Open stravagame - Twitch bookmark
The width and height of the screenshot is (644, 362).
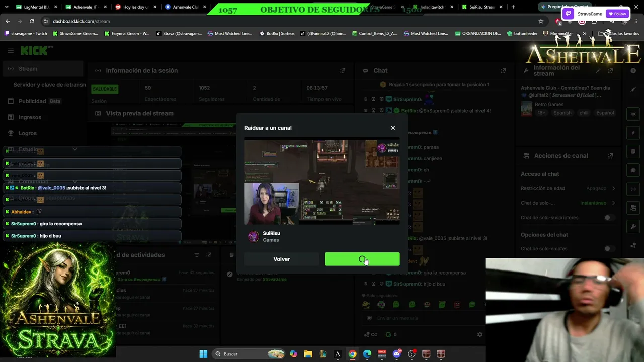[x=26, y=34]
